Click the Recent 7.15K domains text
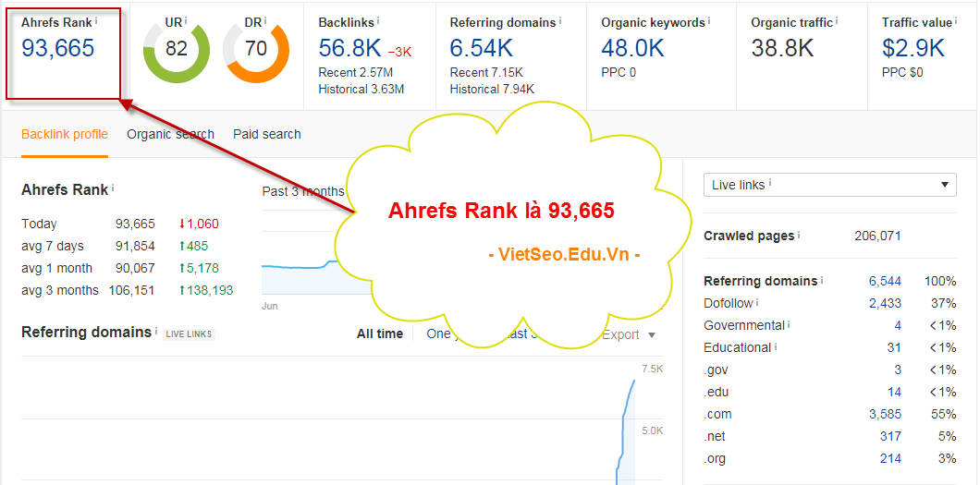Screen dimensions: 980x485 (486, 72)
